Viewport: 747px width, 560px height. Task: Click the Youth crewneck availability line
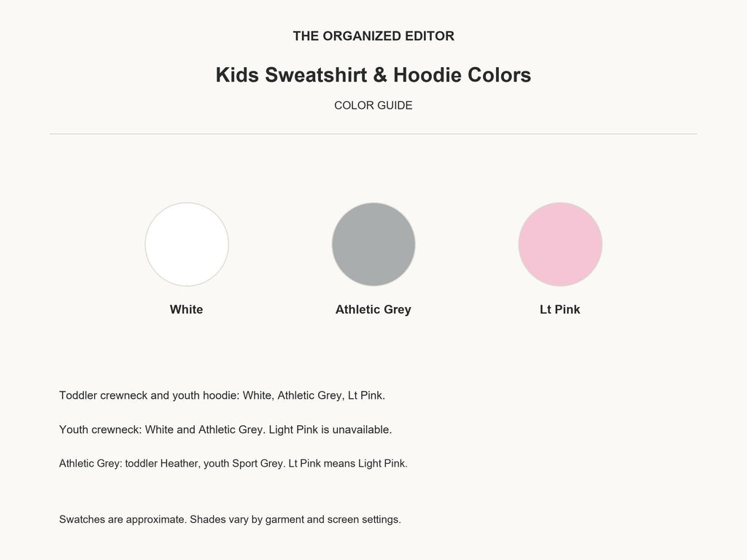point(225,429)
